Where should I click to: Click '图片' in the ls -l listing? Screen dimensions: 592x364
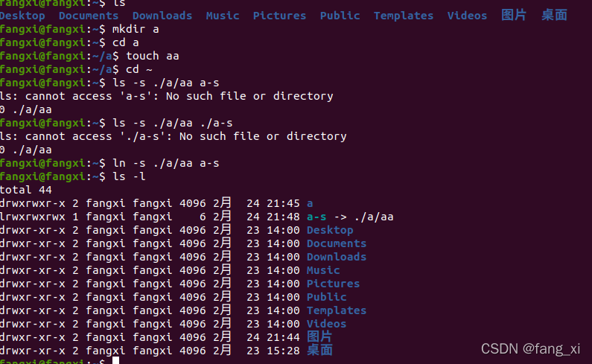point(319,336)
